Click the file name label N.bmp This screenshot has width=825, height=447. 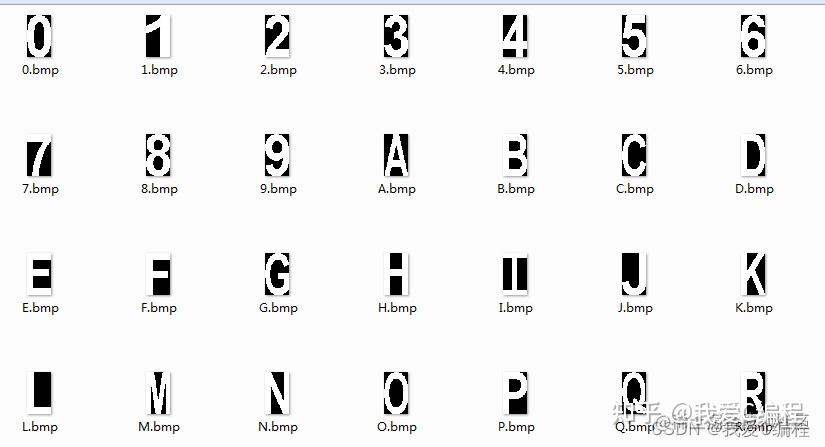pos(278,427)
